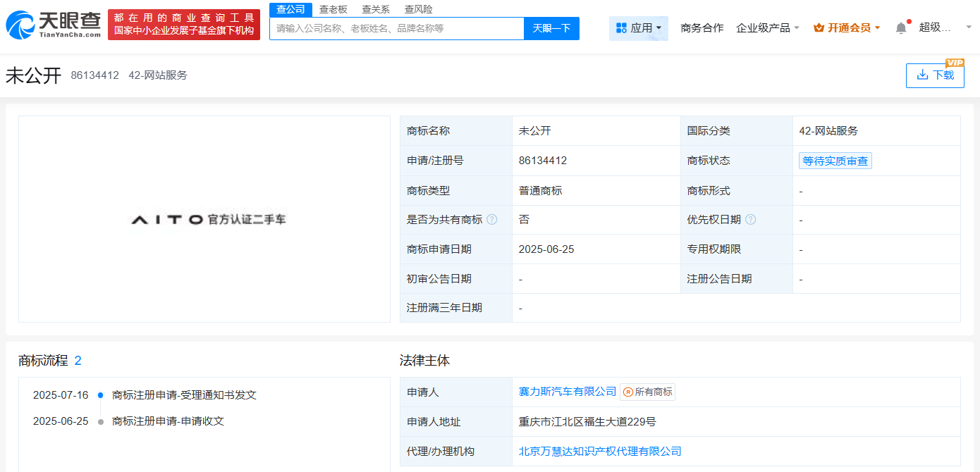This screenshot has height=472, width=980.
Task: Click the 2025-07-16 timeline date
Action: pos(61,395)
